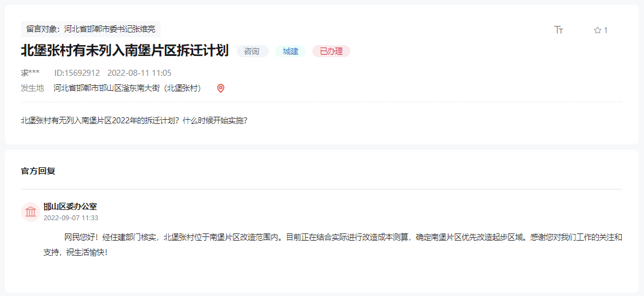Click the reply paragraph starting 网民您好
644x296 pixels.
(x=333, y=245)
